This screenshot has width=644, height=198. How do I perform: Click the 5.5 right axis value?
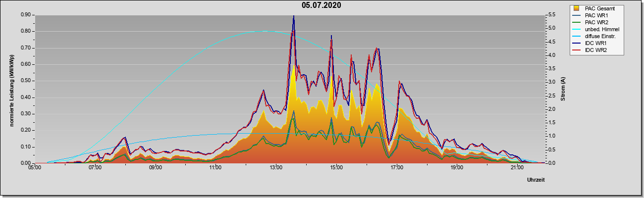pyautogui.click(x=552, y=15)
